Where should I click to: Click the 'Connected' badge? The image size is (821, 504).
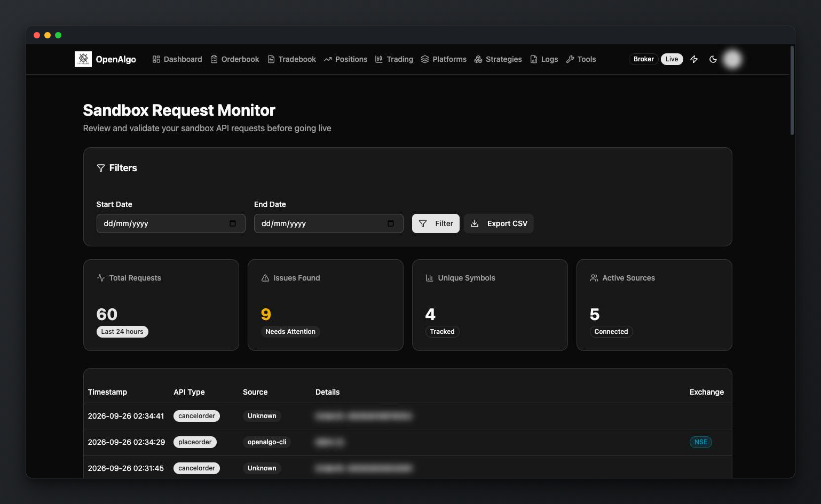(611, 332)
